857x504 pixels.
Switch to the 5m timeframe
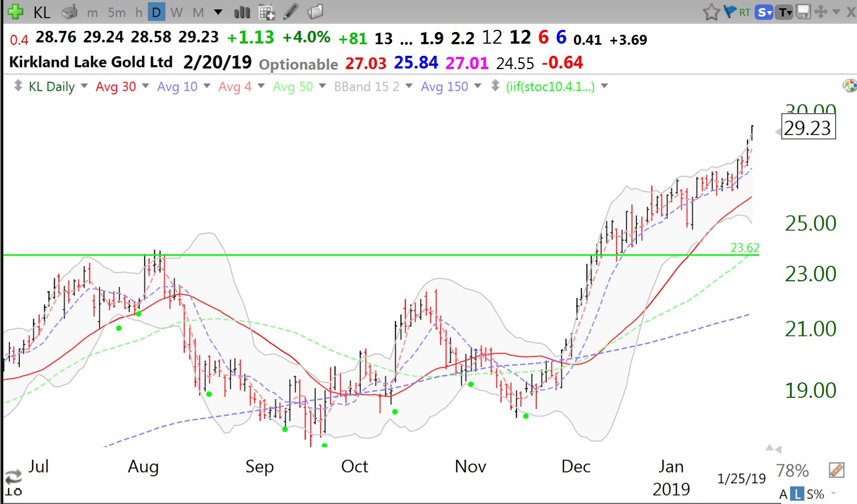click(117, 12)
